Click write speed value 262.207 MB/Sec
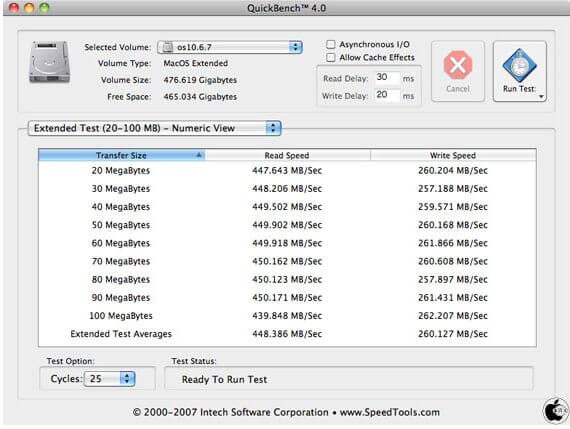This screenshot has height=429, width=570. click(453, 316)
